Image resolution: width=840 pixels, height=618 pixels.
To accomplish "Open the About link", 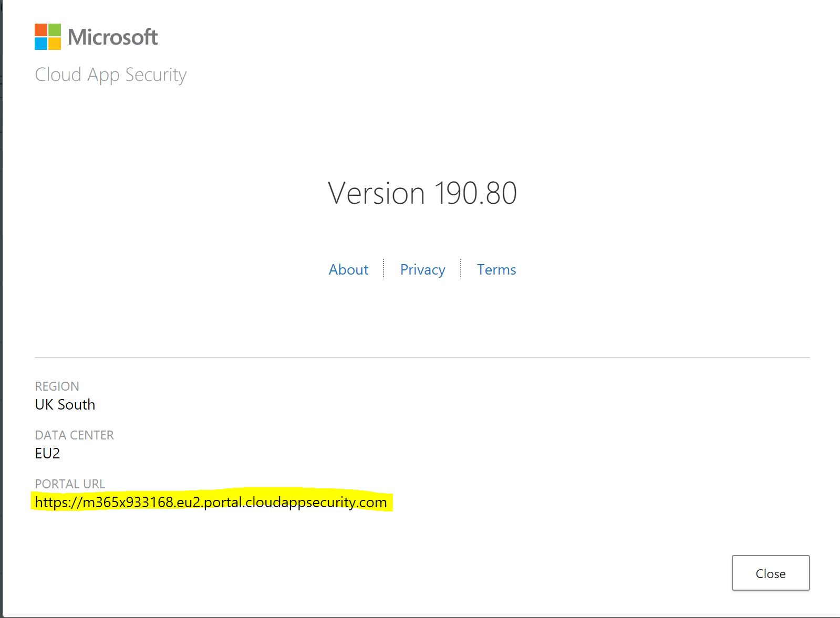I will coord(348,269).
